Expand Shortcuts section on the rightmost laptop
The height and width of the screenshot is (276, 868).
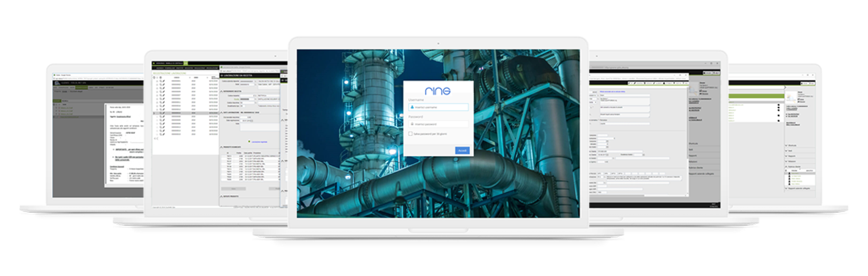(800, 145)
